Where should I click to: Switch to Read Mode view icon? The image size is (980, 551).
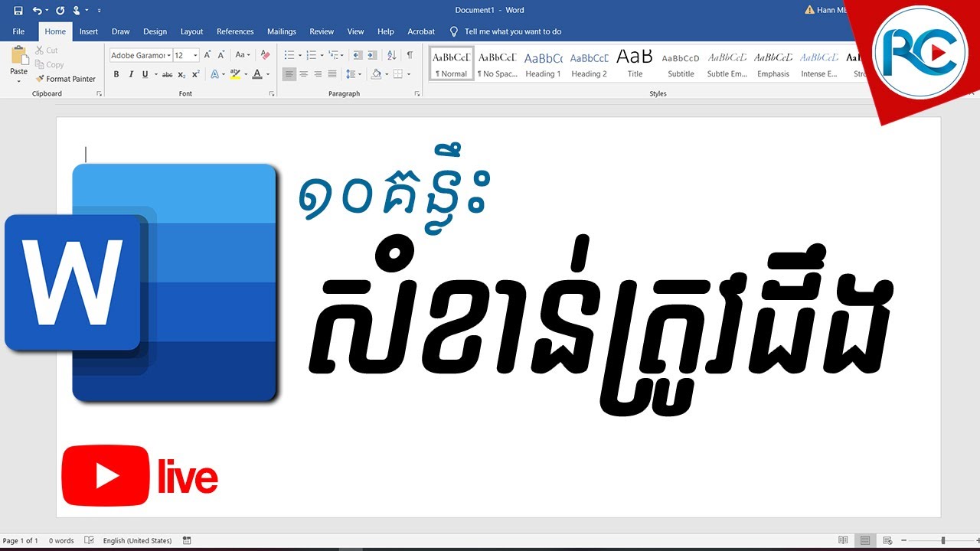pyautogui.click(x=843, y=540)
